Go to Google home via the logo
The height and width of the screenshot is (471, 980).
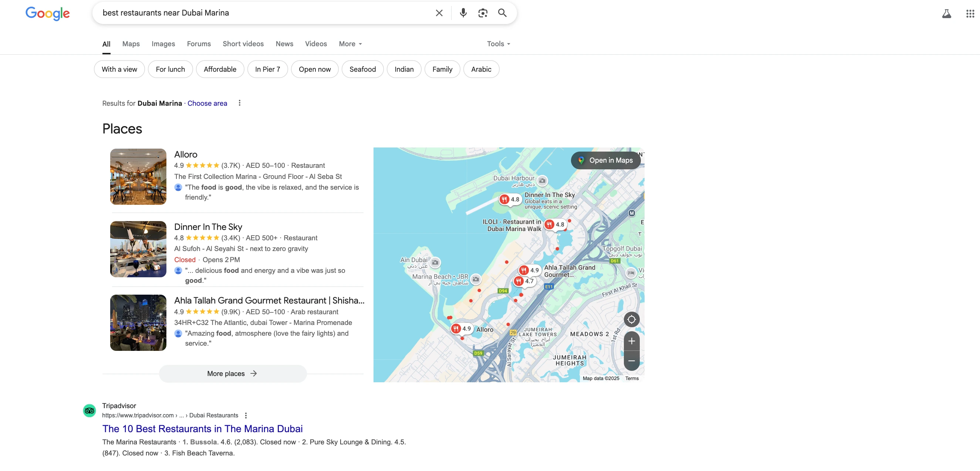[48, 14]
